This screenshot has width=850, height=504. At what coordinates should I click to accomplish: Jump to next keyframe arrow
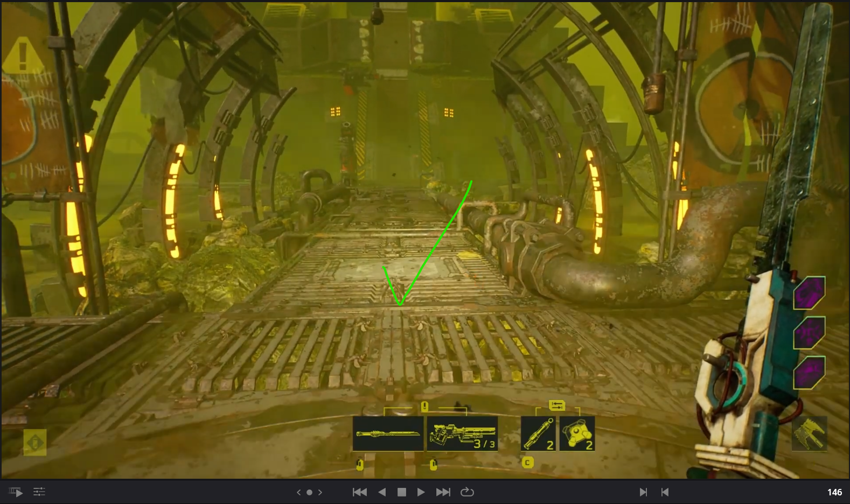click(x=320, y=492)
